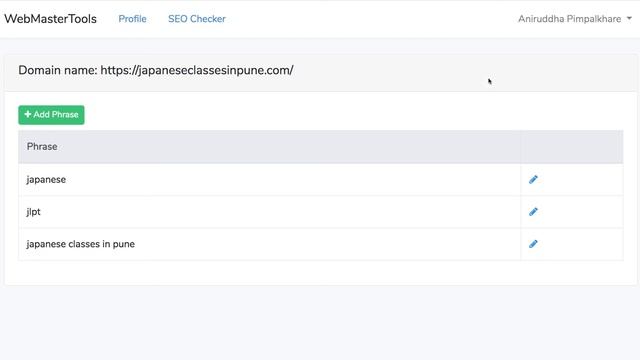Select the 'japanese classes in pune' phrase text
The height and width of the screenshot is (360, 640).
point(80,244)
